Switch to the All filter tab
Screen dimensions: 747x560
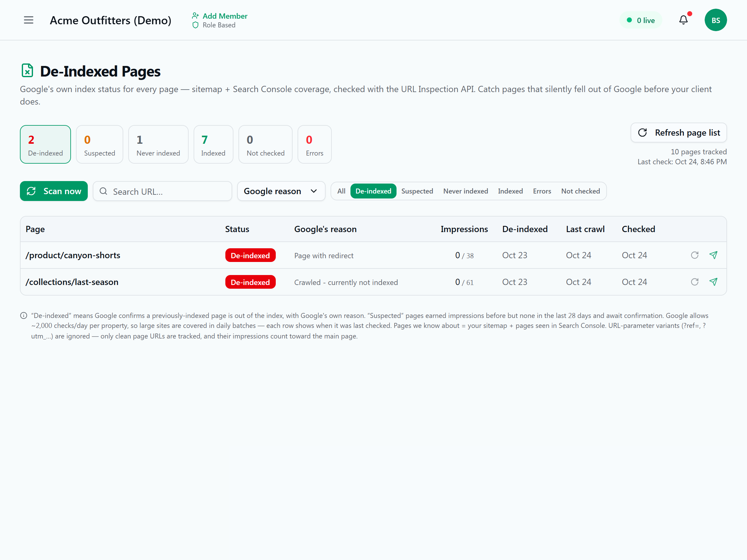pos(341,191)
